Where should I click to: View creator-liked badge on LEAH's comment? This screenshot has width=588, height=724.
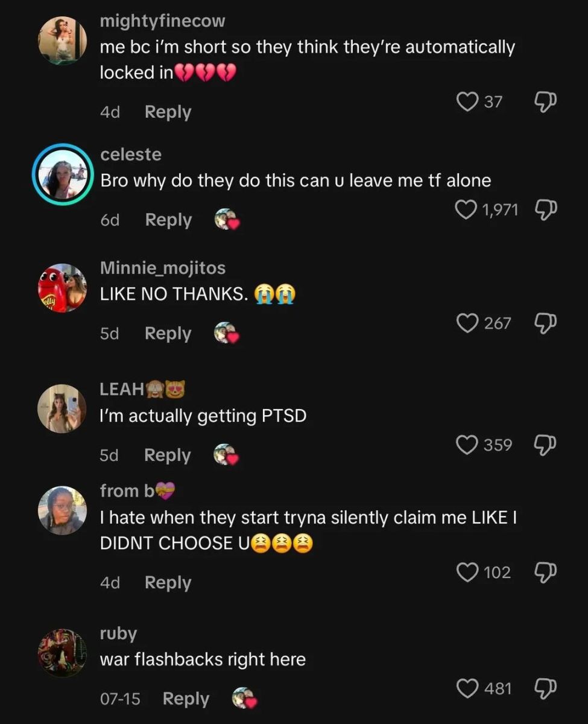pos(226,455)
